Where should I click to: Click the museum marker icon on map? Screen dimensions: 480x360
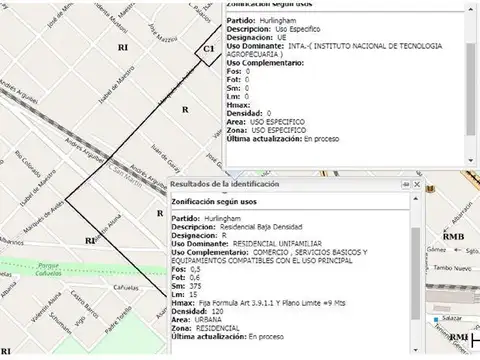(x=430, y=189)
